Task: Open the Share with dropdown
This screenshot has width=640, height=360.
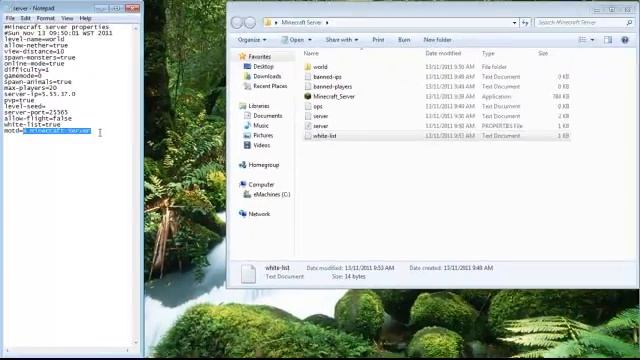Action: pyautogui.click(x=342, y=40)
